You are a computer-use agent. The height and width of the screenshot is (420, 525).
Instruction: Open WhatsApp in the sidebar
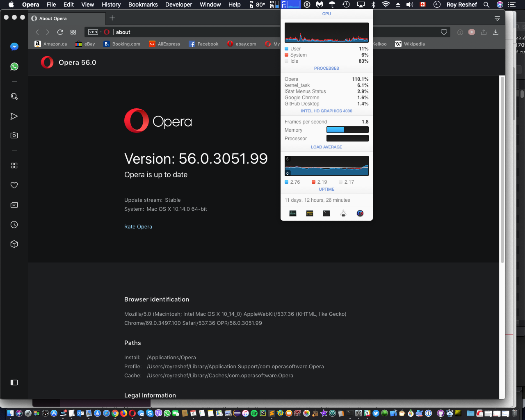point(14,66)
